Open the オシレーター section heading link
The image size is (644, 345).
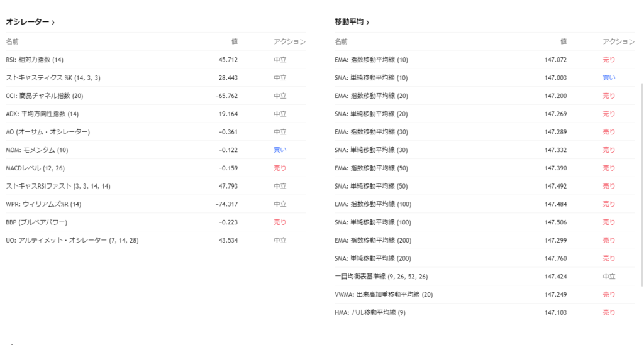tap(27, 22)
